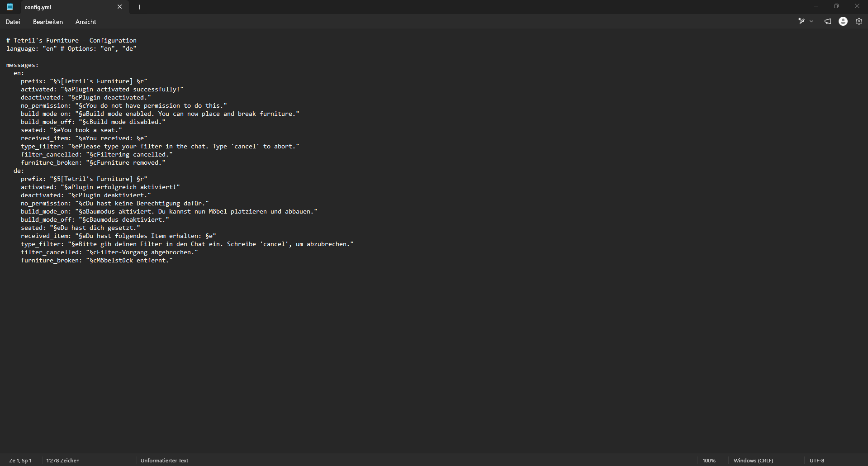Click the "Filter-Vorgang abgebrochen." line

pyautogui.click(x=109, y=252)
